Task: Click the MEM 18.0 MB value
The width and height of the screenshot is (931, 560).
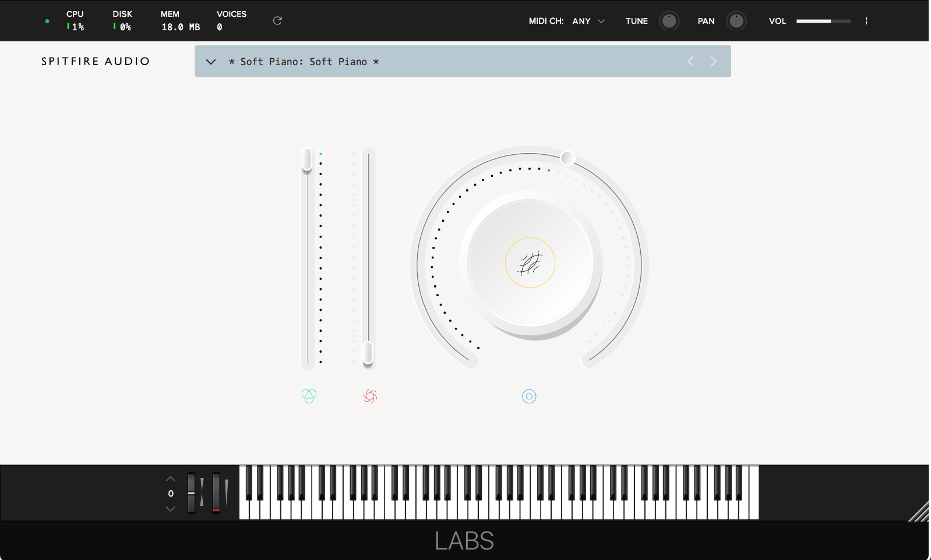Action: [x=181, y=27]
